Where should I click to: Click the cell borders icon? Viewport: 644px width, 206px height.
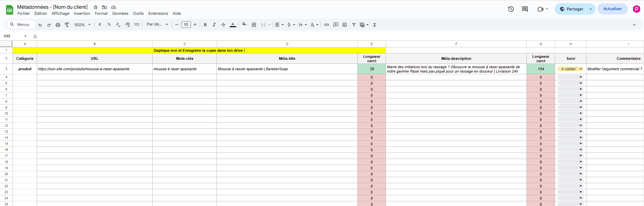254,25
